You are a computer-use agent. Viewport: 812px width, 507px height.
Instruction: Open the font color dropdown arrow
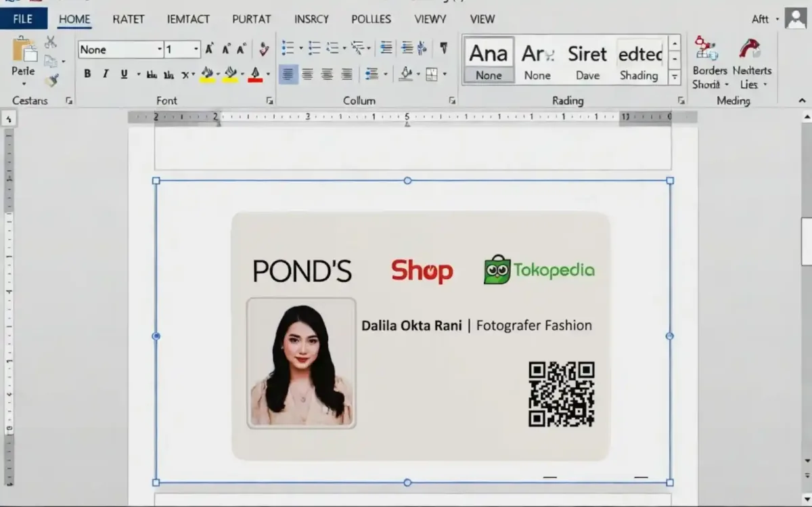[268, 74]
